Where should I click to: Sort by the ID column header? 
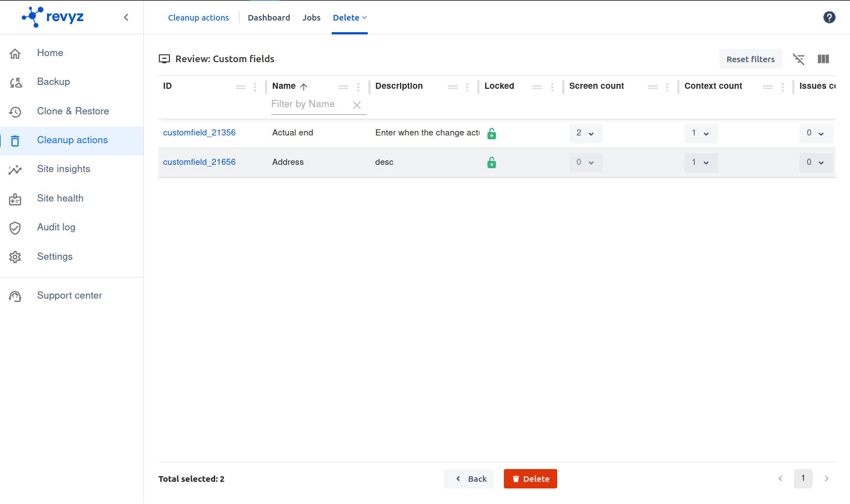[x=167, y=86]
